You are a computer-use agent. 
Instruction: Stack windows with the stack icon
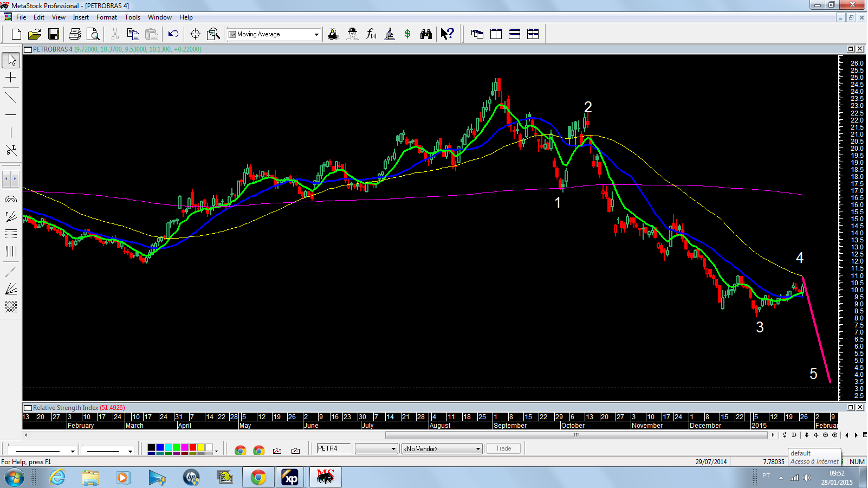pyautogui.click(x=515, y=34)
